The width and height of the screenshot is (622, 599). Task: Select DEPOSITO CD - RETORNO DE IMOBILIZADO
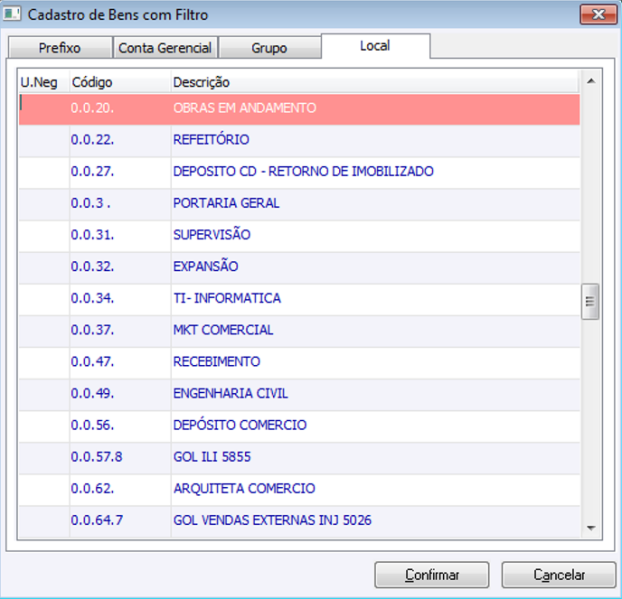click(299, 172)
